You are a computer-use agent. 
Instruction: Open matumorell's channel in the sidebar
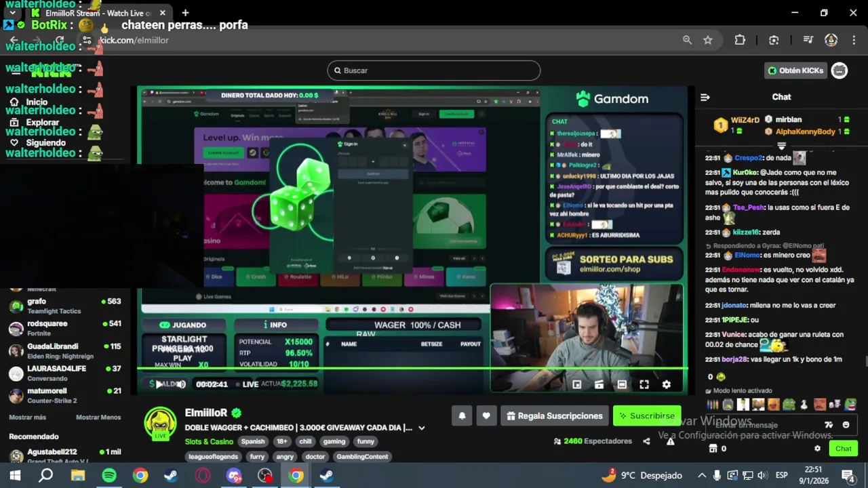[64, 395]
